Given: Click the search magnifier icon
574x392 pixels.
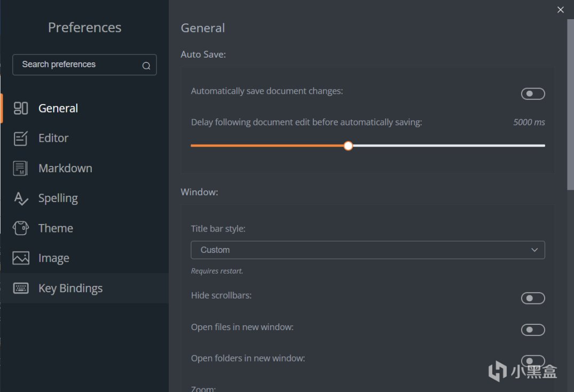Looking at the screenshot, I should click(x=146, y=66).
